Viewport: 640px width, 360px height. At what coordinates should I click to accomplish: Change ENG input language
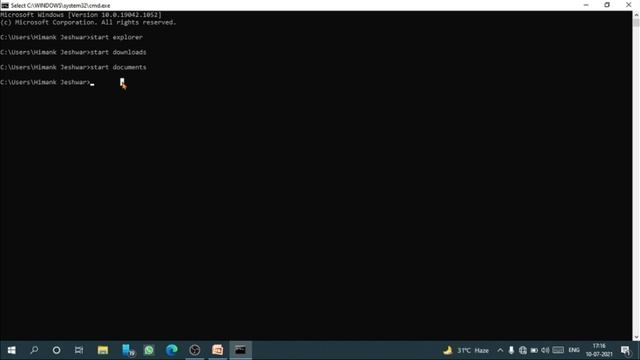coord(574,350)
